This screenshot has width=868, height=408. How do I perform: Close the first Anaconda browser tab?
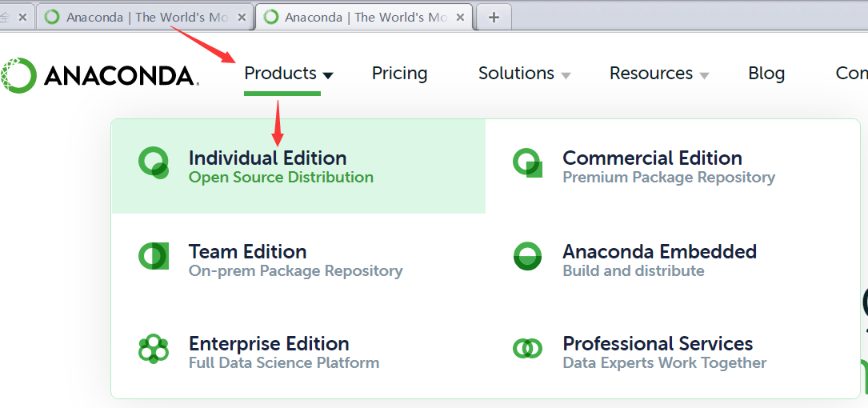tap(242, 17)
